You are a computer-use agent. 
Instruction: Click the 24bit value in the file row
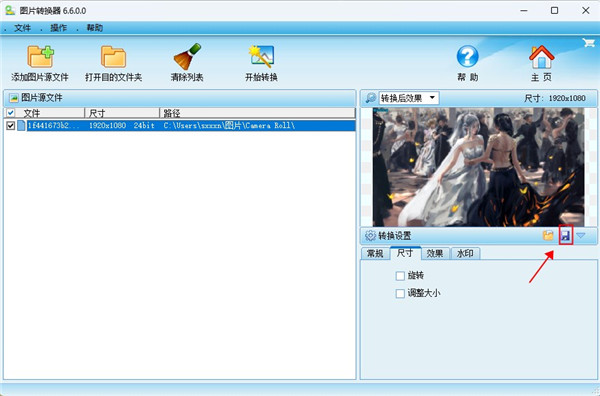click(x=144, y=125)
